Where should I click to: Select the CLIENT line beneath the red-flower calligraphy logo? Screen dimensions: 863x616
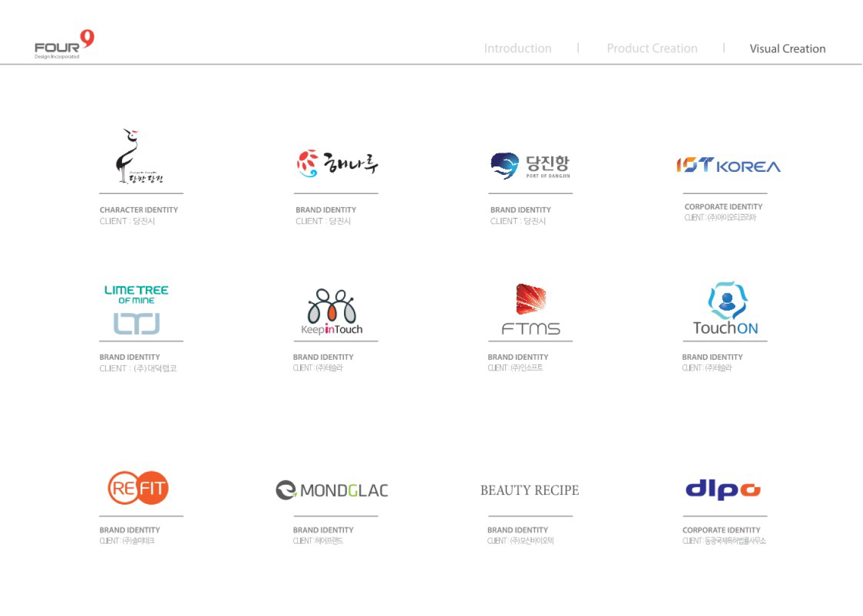[x=323, y=221]
